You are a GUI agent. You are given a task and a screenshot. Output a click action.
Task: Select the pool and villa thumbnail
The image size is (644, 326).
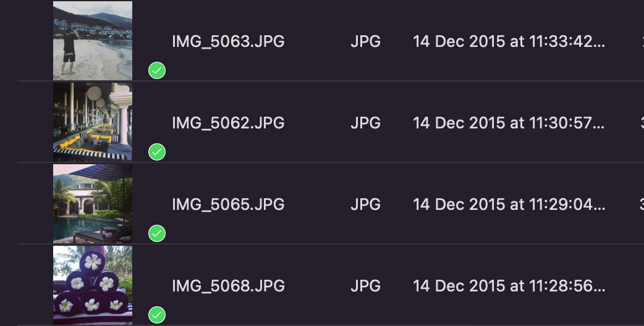pos(93,203)
